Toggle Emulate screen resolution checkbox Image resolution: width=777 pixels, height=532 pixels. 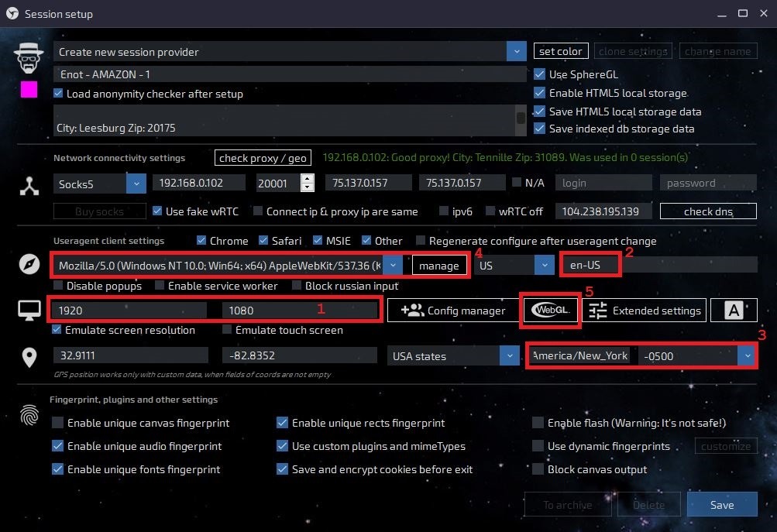click(x=57, y=329)
